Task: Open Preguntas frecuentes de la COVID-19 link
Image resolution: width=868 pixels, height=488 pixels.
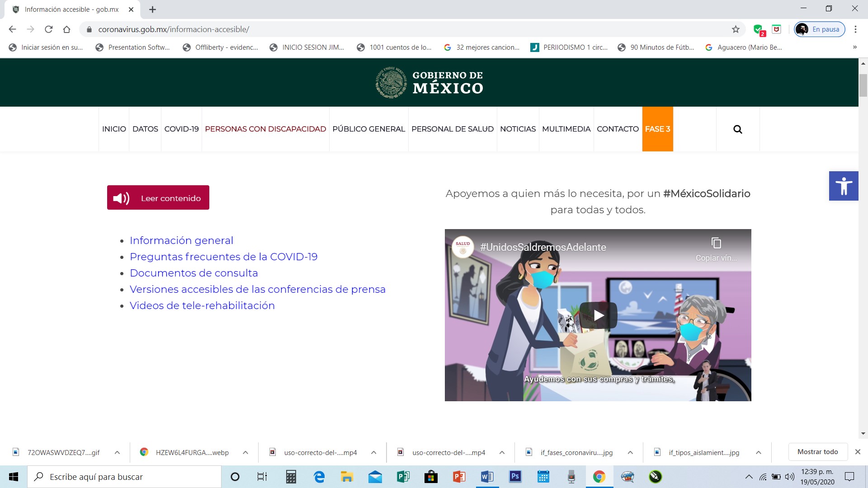Action: (223, 257)
